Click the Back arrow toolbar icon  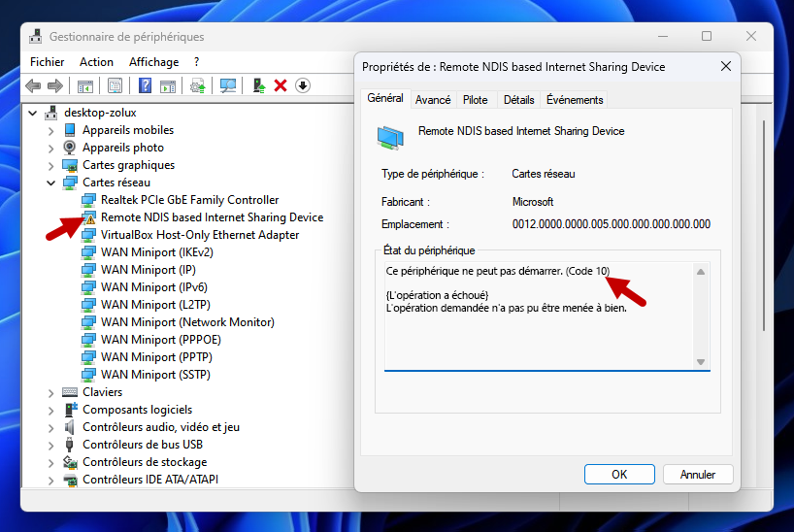coord(33,85)
